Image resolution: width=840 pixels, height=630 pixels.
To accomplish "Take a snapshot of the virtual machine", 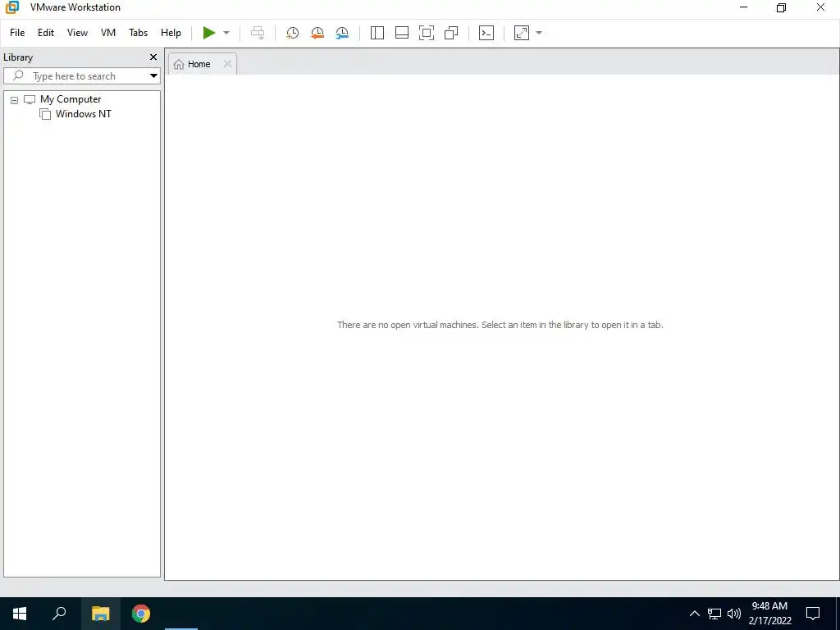I will 293,33.
